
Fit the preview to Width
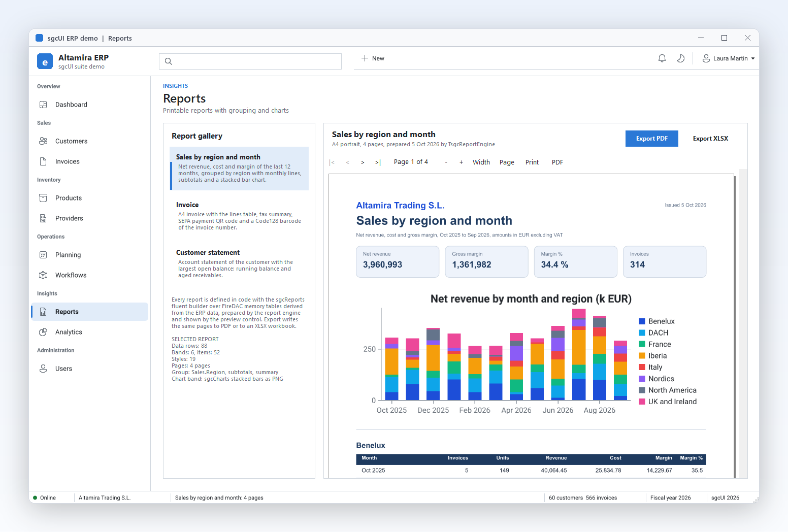[481, 162]
